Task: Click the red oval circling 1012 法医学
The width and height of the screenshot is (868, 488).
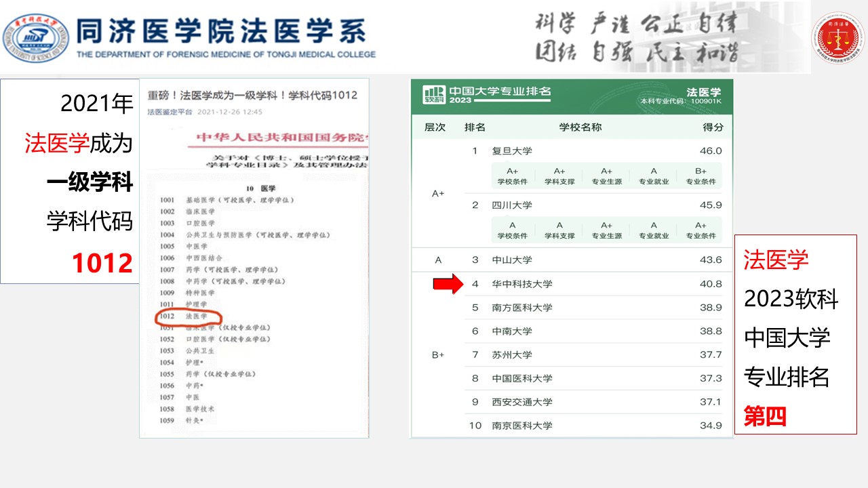Action: point(189,317)
